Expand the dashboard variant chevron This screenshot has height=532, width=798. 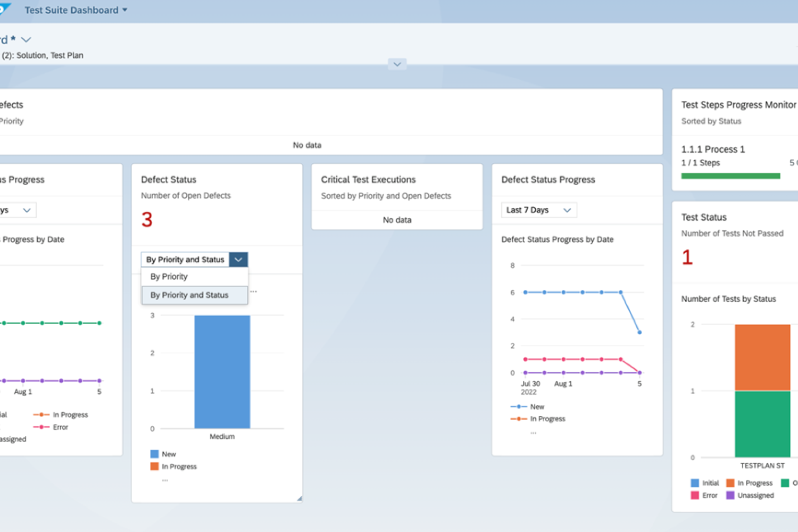(x=26, y=39)
